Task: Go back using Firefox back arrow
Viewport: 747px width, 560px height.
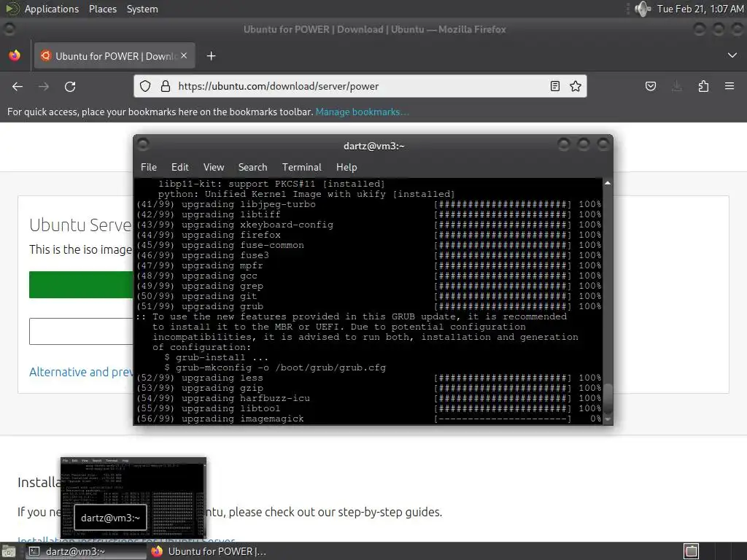Action: point(18,87)
